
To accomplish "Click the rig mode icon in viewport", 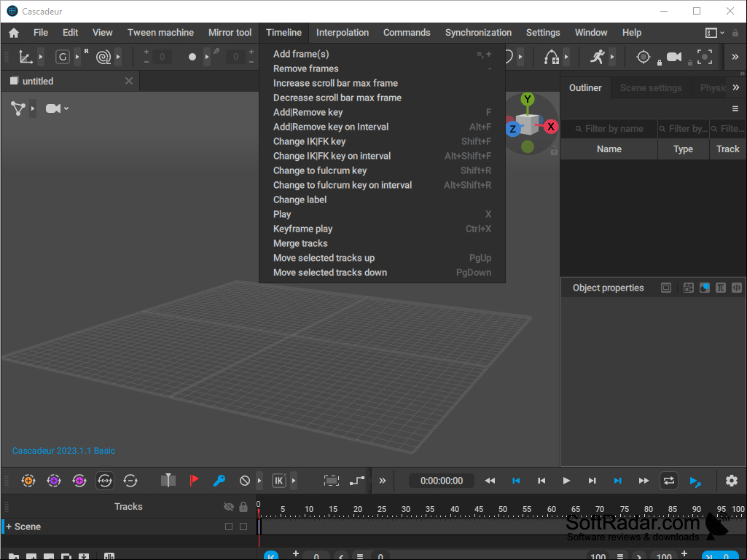I will point(18,109).
